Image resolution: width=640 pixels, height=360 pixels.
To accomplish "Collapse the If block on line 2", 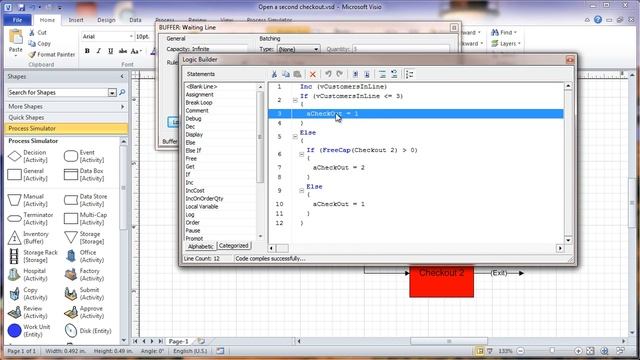I will pyautogui.click(x=295, y=100).
